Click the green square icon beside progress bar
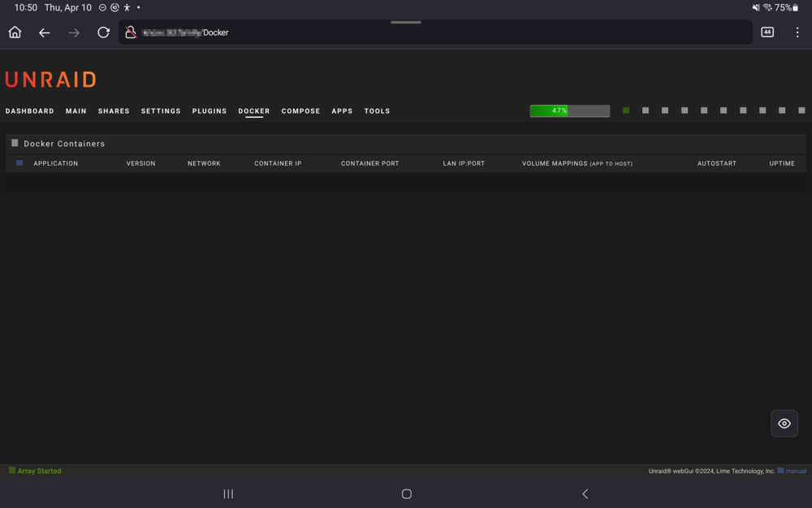Screen dimensions: 812x508 [x=626, y=111]
